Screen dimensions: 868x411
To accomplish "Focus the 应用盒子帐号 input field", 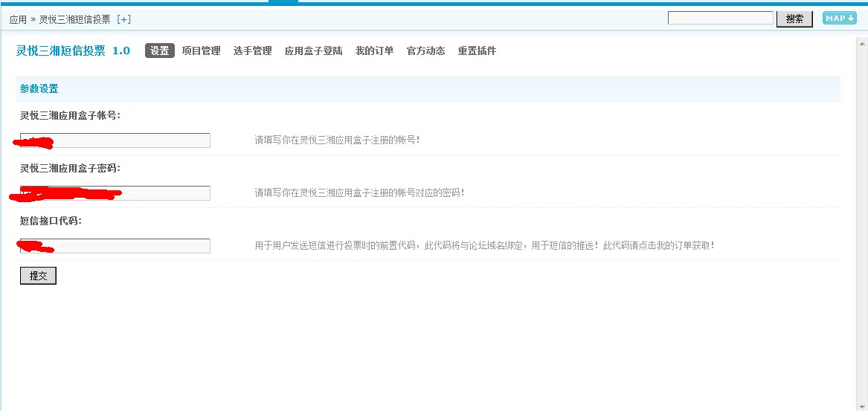I will 115,140.
